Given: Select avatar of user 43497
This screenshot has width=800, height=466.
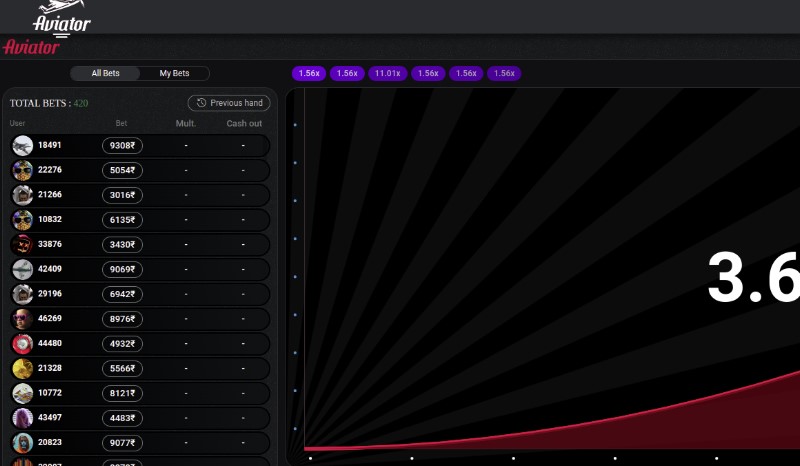Looking at the screenshot, I should point(22,418).
